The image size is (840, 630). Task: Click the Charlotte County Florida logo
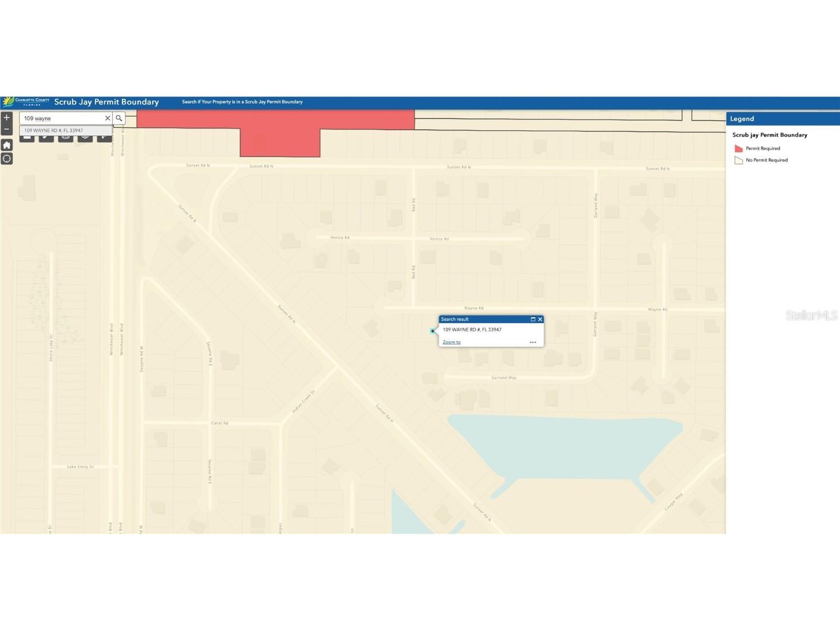[26, 102]
